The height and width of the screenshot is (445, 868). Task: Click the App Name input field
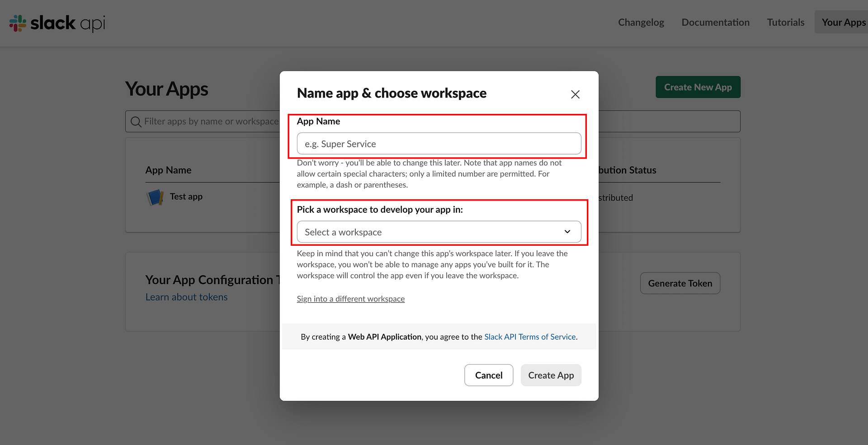pos(439,144)
